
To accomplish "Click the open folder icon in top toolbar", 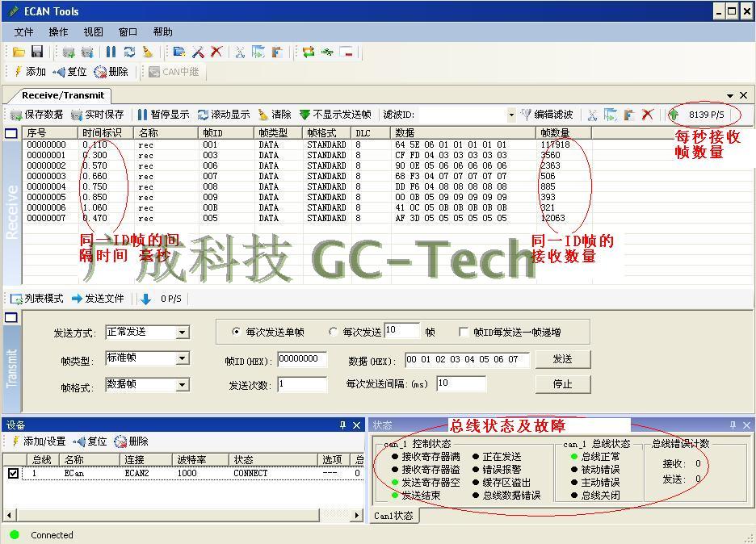I will coord(19,52).
